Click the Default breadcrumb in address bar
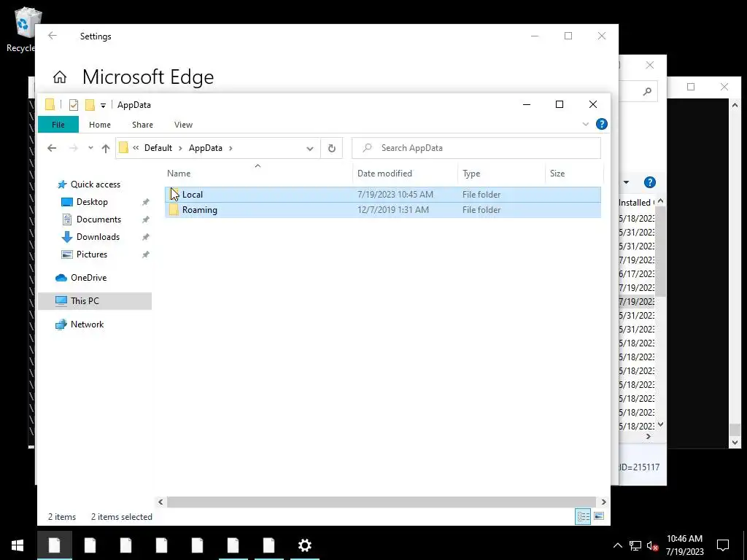747x560 pixels. (x=158, y=148)
